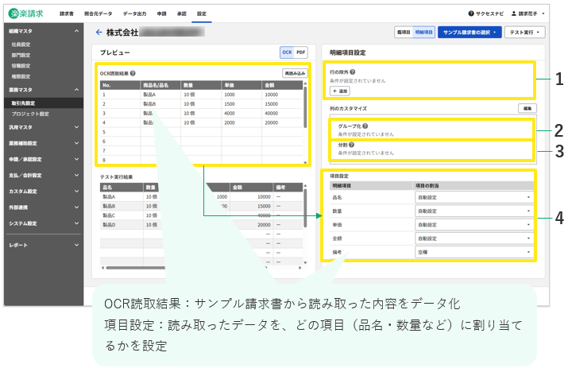Viewport: 568px width, 368px height.
Task: Click the 追加 button under 行の除外
Action: pyautogui.click(x=340, y=91)
